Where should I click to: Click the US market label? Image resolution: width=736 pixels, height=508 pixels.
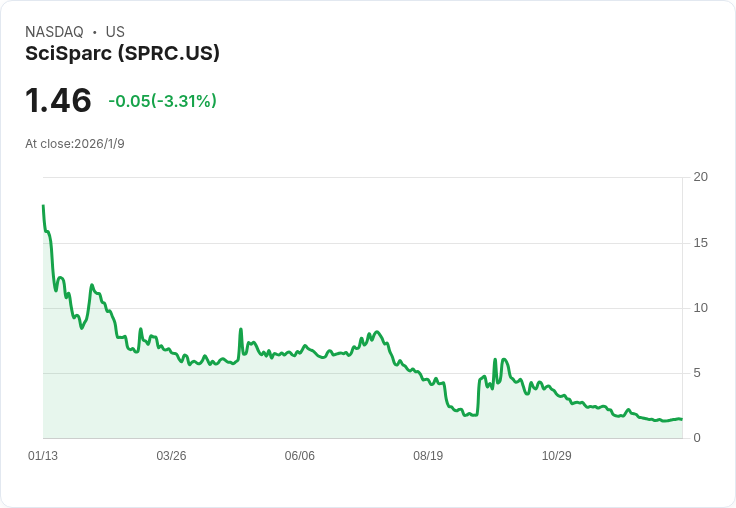(x=115, y=32)
